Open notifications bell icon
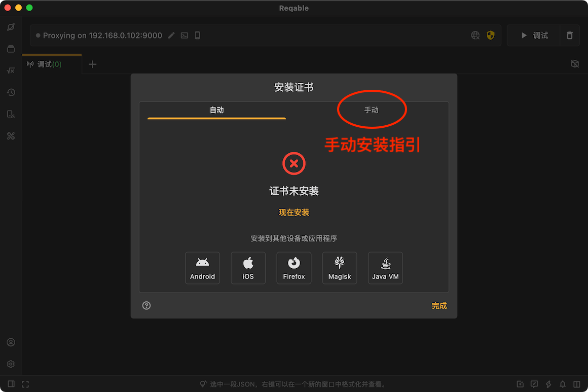 563,384
